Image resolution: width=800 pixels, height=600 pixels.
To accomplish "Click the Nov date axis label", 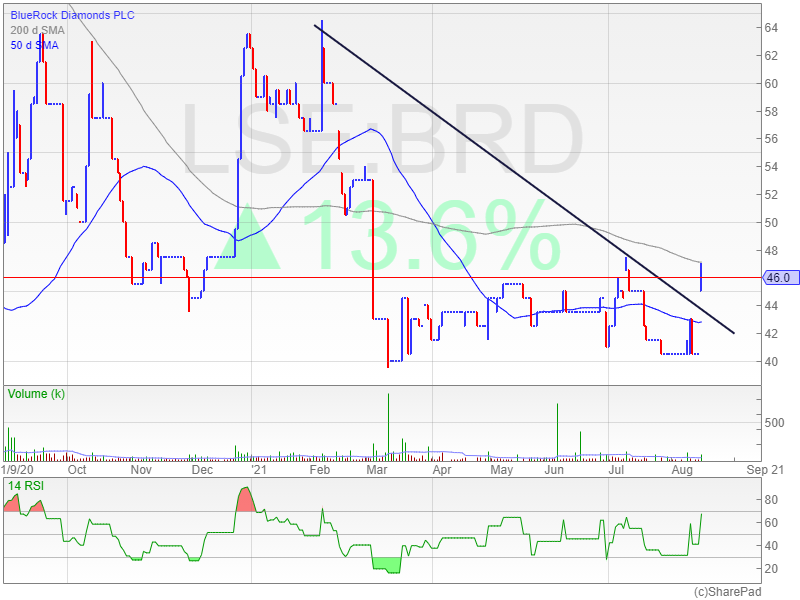I will [141, 469].
